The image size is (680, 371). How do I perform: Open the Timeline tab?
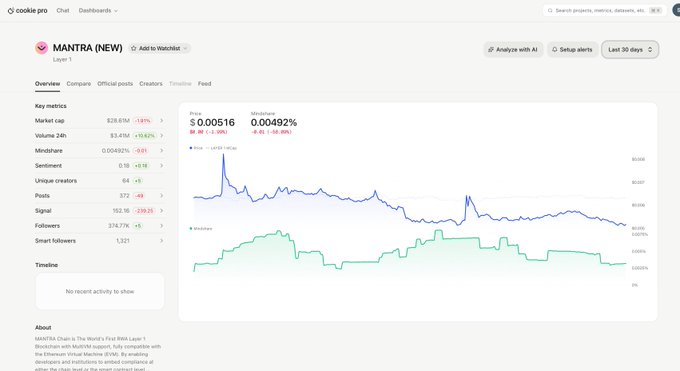coord(180,84)
